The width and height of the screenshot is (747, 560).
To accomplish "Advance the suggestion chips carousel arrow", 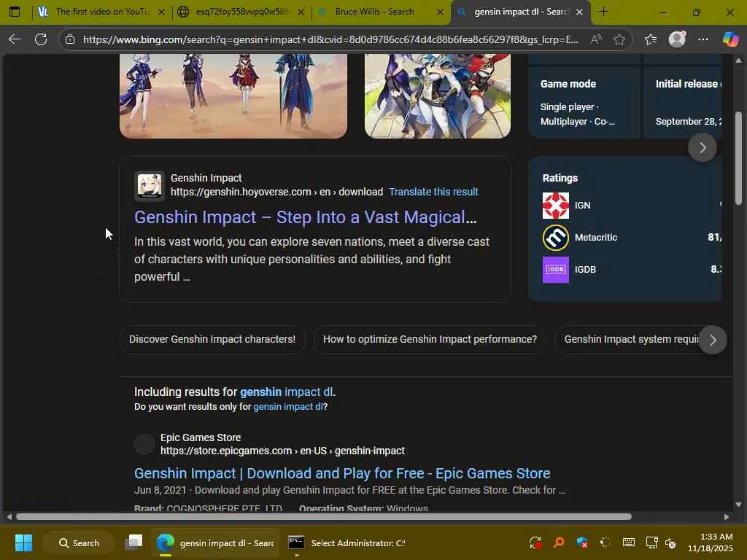I will [713, 340].
